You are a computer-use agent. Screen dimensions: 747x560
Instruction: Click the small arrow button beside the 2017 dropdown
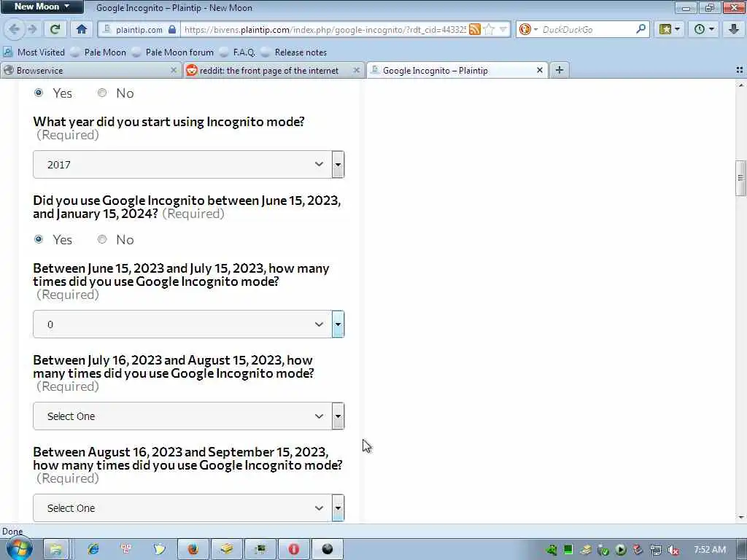pyautogui.click(x=338, y=165)
